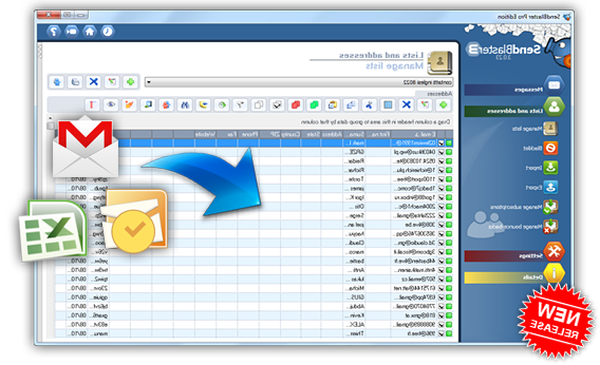The height and width of the screenshot is (365, 600).
Task: Click the edit list pencil icon
Action: (112, 82)
